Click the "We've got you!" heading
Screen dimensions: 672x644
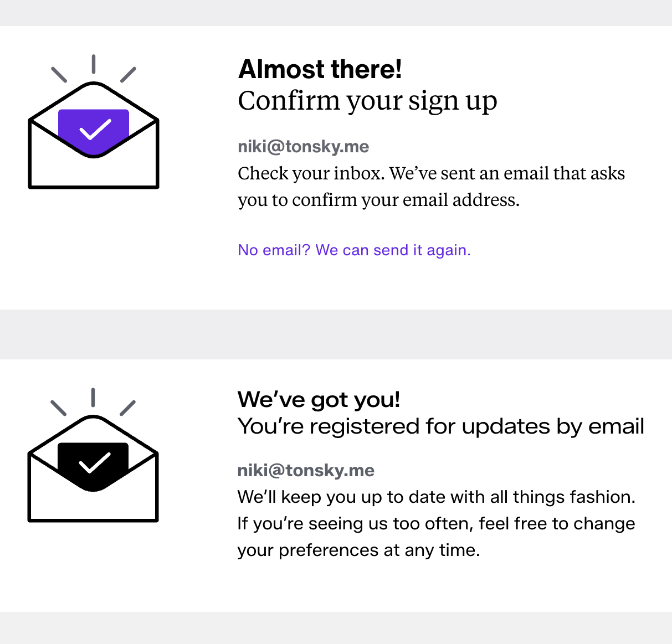[x=319, y=399]
